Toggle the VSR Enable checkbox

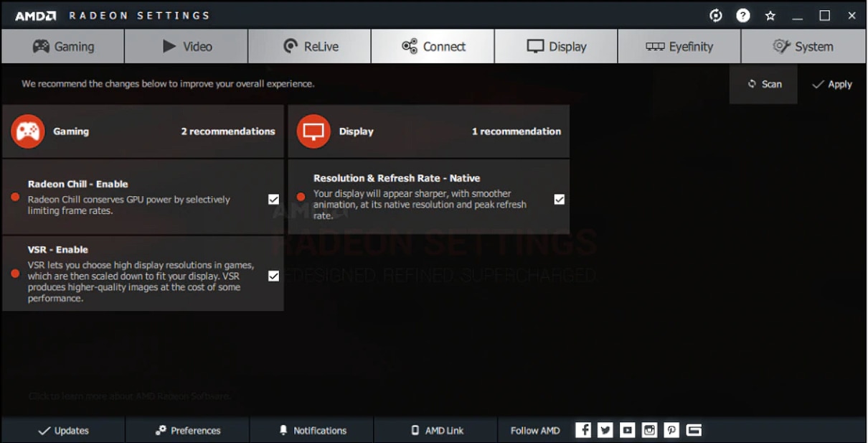coord(273,276)
